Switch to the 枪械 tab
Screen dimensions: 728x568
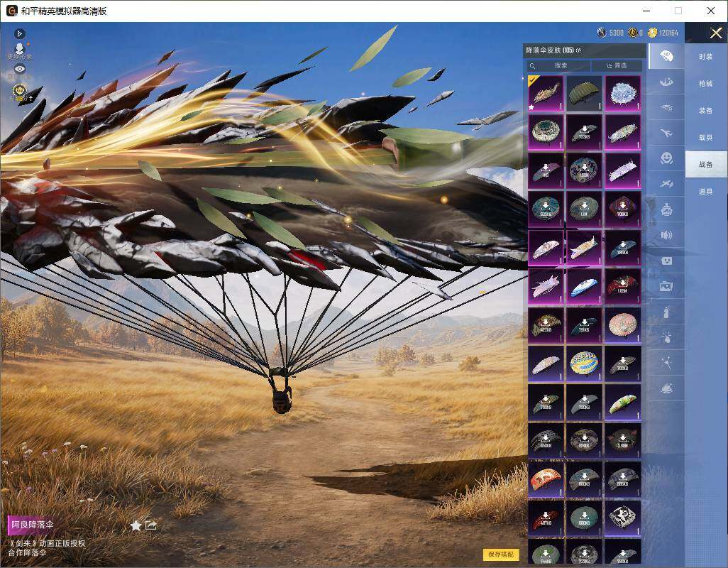tap(706, 84)
